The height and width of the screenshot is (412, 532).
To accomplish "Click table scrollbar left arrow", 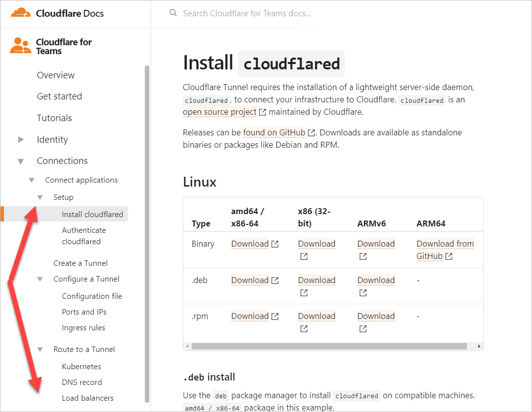I will 187,346.
